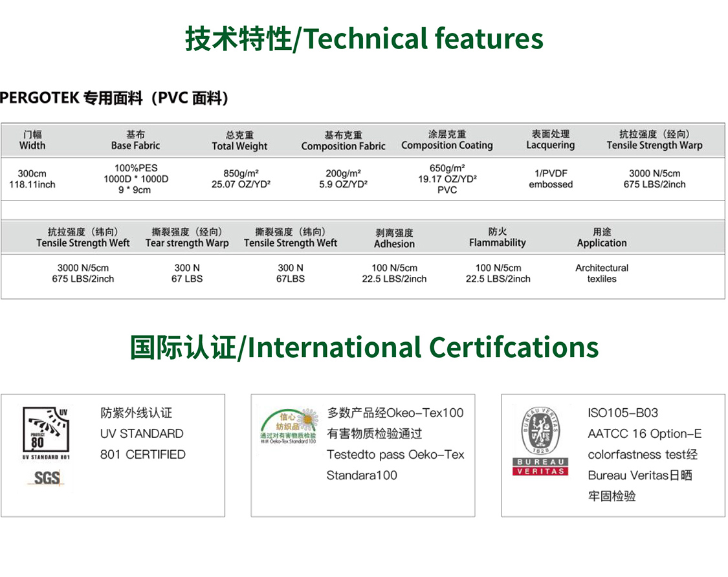Click the Flammability column header
This screenshot has height=577, width=728.
[497, 237]
